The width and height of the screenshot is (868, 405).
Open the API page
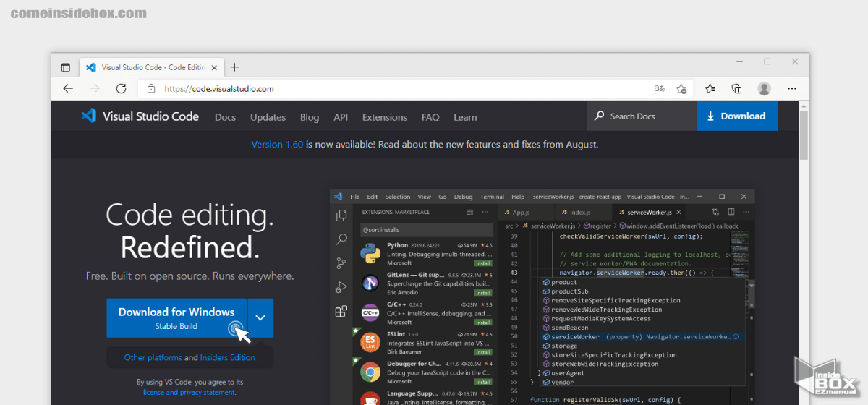(341, 117)
